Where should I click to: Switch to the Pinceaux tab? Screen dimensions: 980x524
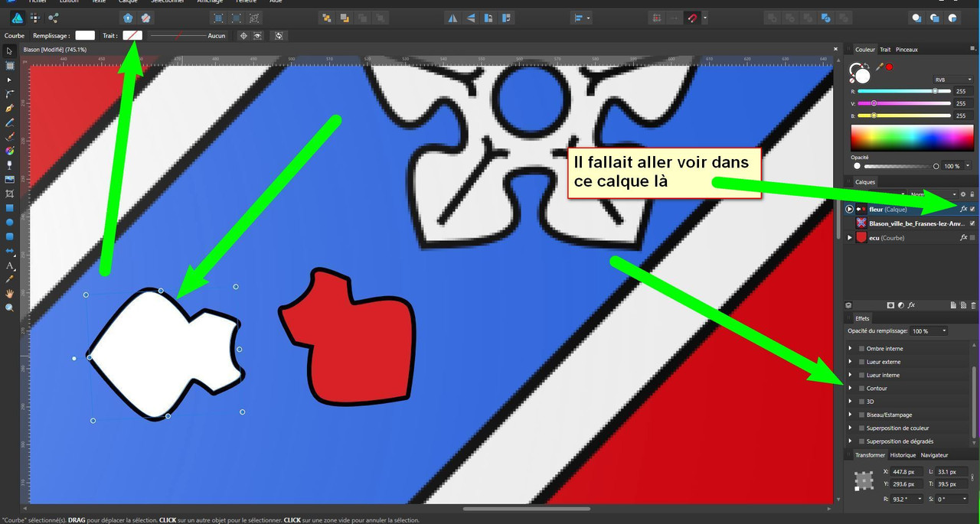tap(906, 50)
